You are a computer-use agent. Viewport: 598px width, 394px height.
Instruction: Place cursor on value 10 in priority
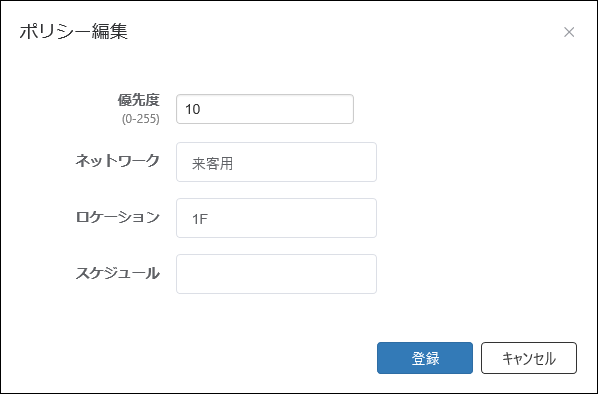click(x=193, y=109)
